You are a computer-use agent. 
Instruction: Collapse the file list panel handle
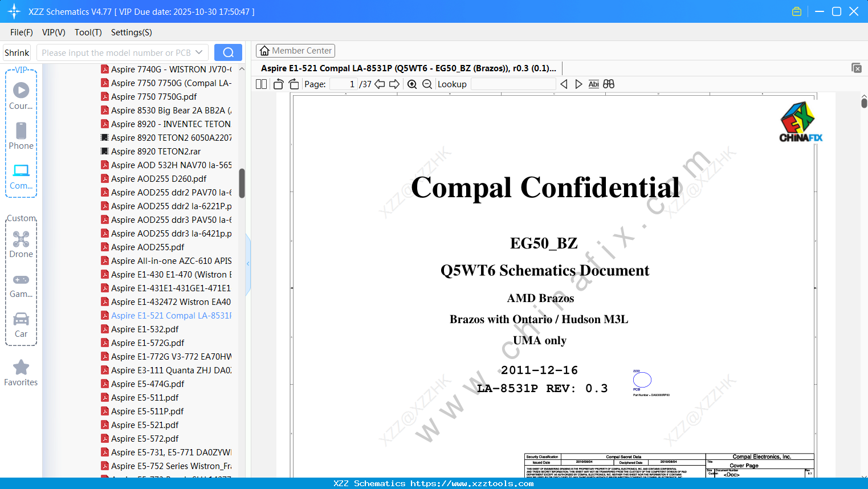[248, 264]
